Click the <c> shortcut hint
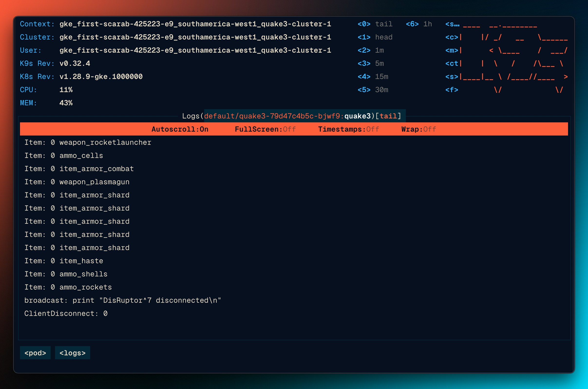 [x=452, y=37]
